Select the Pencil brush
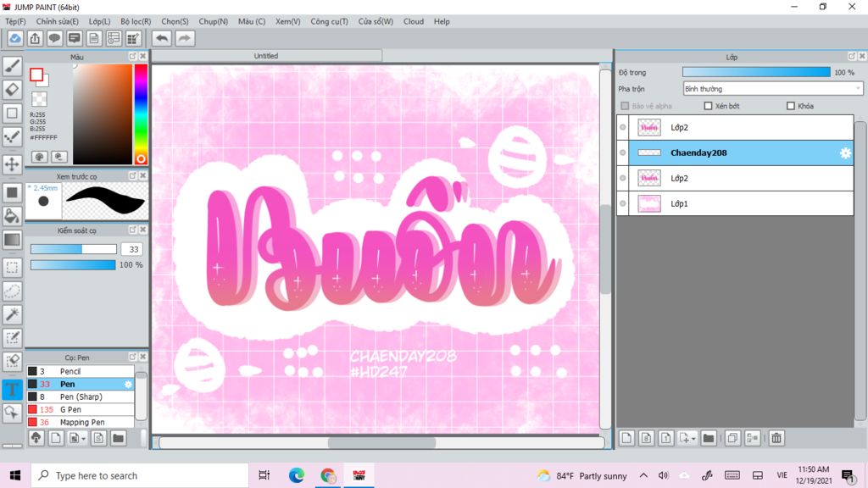 tap(81, 371)
